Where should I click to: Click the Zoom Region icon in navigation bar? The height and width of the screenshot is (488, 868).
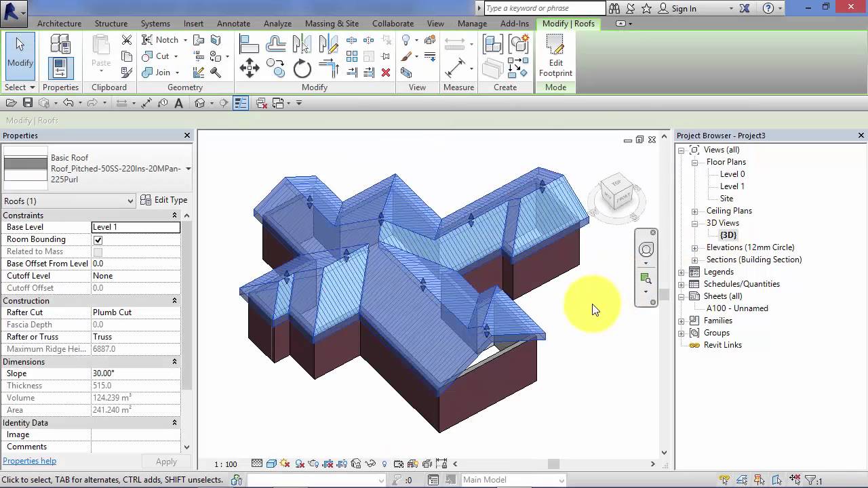click(x=646, y=279)
